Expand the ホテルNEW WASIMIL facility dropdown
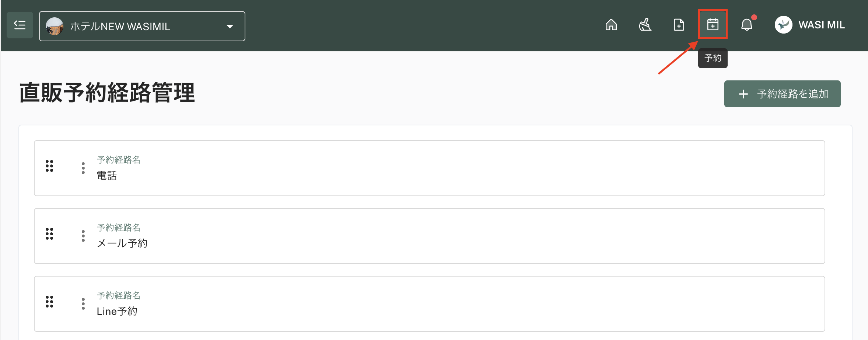The width and height of the screenshot is (868, 340). (x=142, y=26)
